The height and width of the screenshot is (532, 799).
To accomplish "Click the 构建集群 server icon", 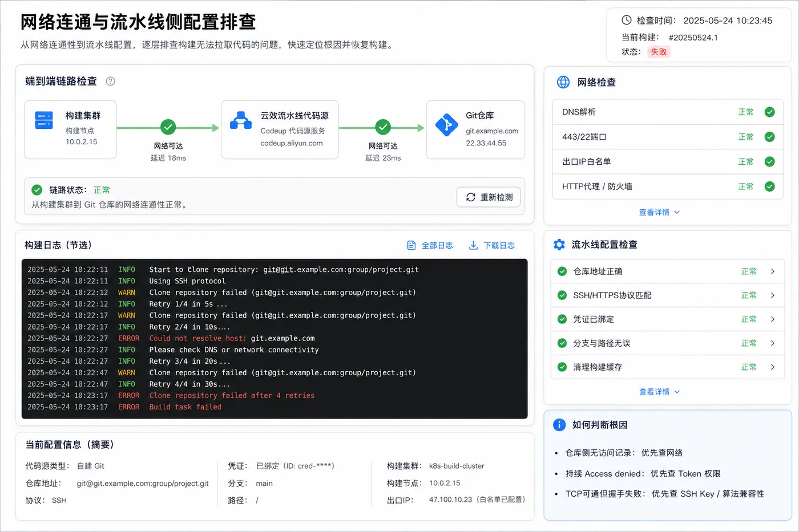I will 44,120.
